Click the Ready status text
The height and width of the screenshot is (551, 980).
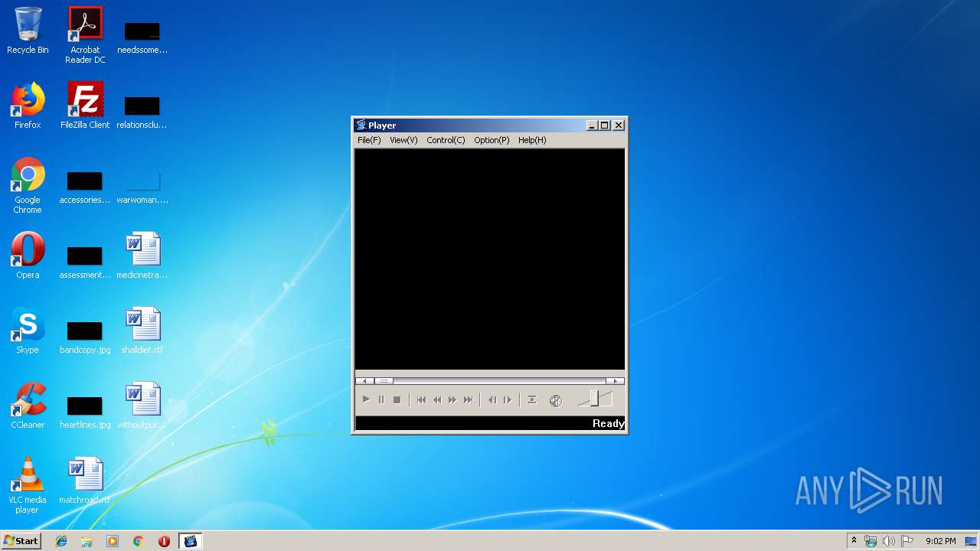click(609, 423)
